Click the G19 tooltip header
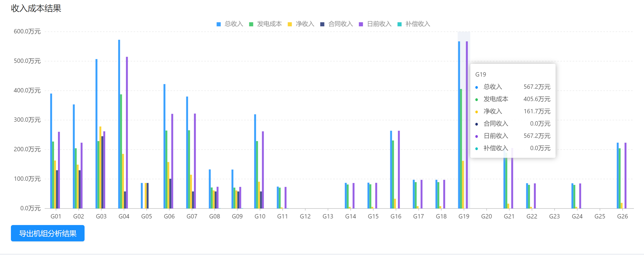644x255 pixels. [x=481, y=74]
